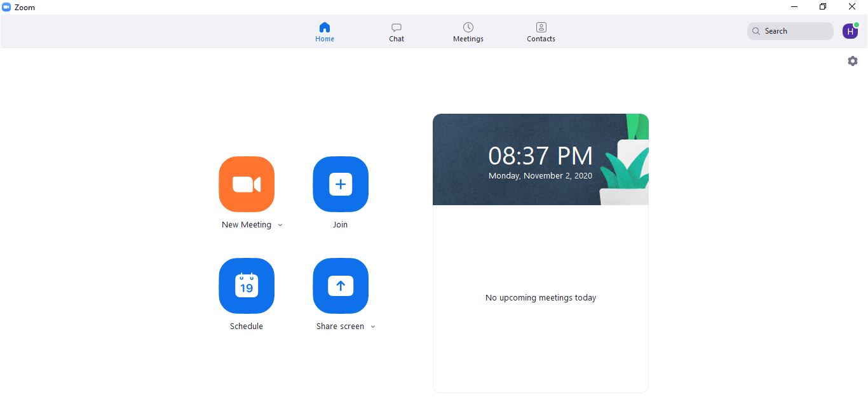Image resolution: width=868 pixels, height=411 pixels.
Task: Click the magnifier icon in Search
Action: pos(756,31)
